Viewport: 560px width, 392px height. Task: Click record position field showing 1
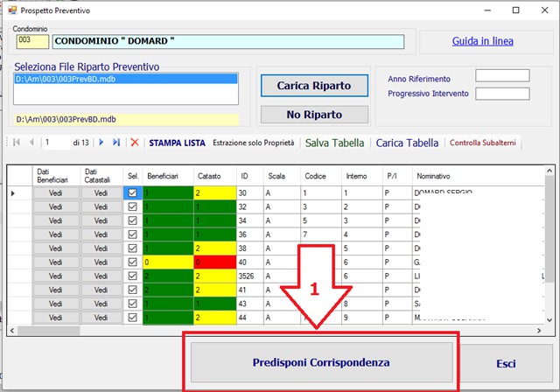coord(56,143)
